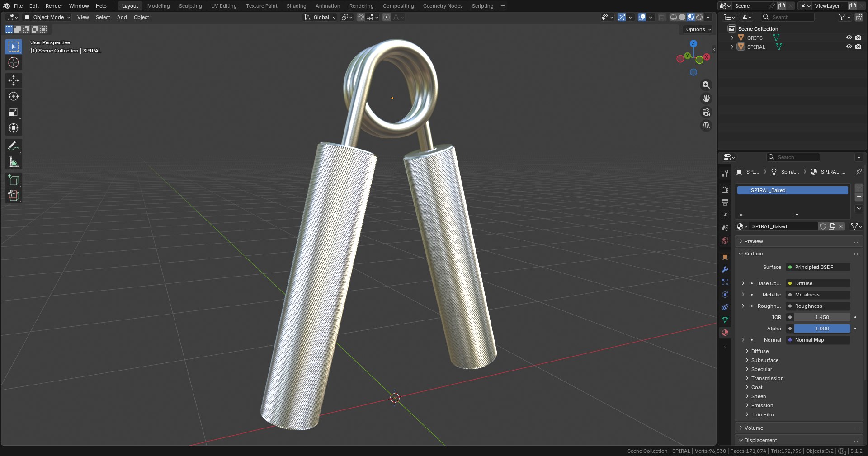Switch to wireframe viewport shading
This screenshot has height=456, width=868.
(673, 17)
